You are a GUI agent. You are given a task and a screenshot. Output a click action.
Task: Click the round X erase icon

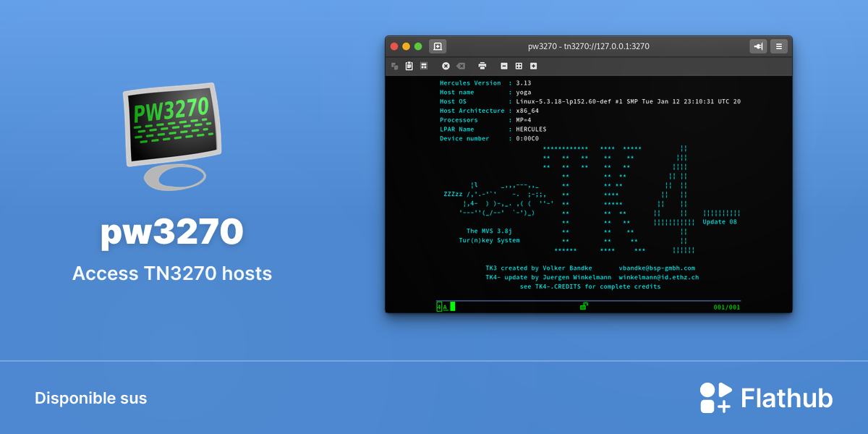(x=446, y=66)
